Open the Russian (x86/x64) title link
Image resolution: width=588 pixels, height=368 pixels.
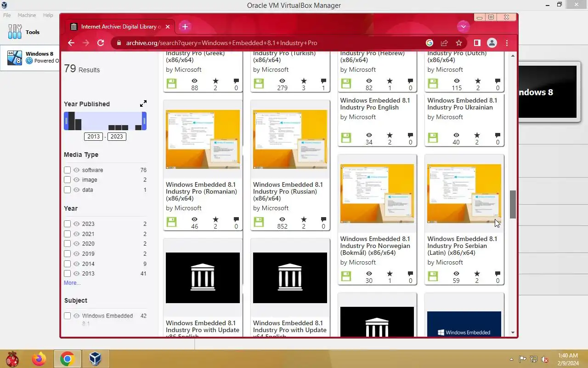coord(288,191)
